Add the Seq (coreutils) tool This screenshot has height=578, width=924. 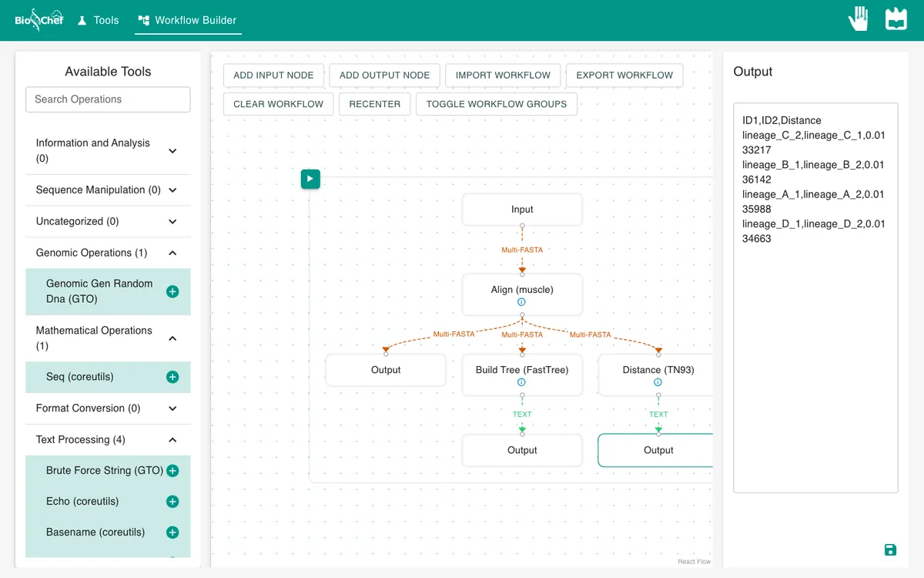tap(172, 377)
